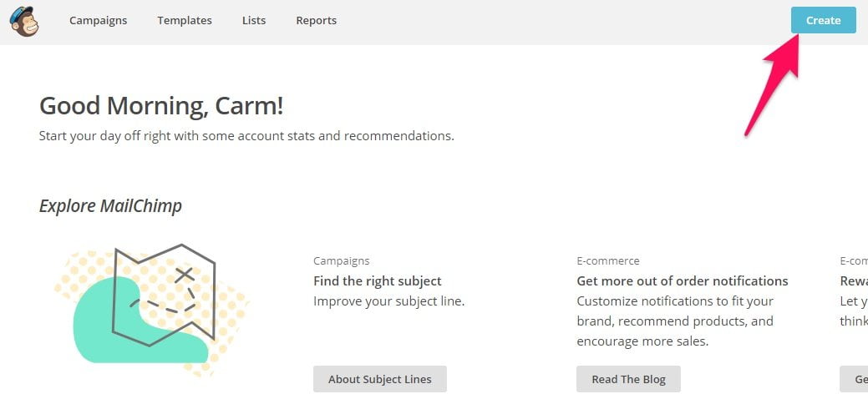Click the blue Create button
Image resolution: width=868 pixels, height=394 pixels.
point(823,21)
